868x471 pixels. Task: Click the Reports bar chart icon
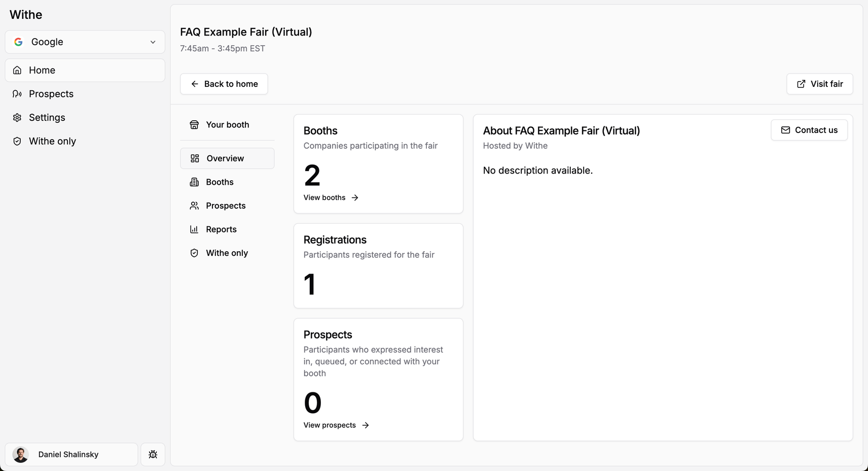click(194, 229)
